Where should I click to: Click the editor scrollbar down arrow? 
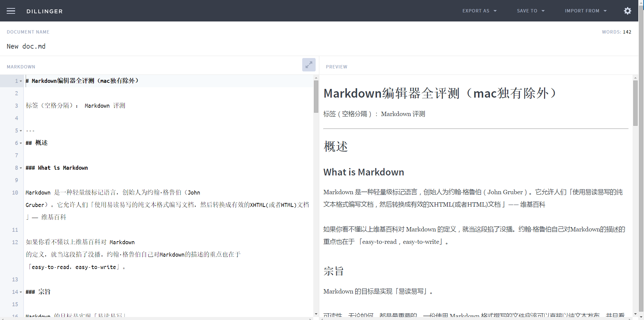pyautogui.click(x=316, y=314)
